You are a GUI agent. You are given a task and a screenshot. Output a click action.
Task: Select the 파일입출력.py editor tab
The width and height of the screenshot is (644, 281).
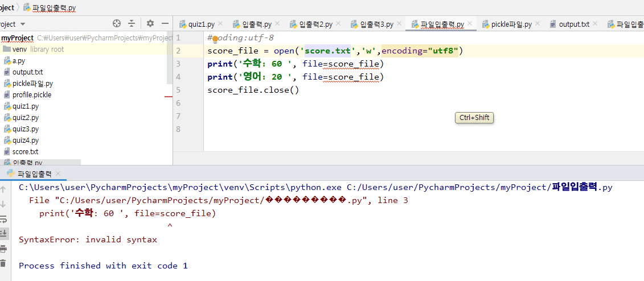coord(442,24)
